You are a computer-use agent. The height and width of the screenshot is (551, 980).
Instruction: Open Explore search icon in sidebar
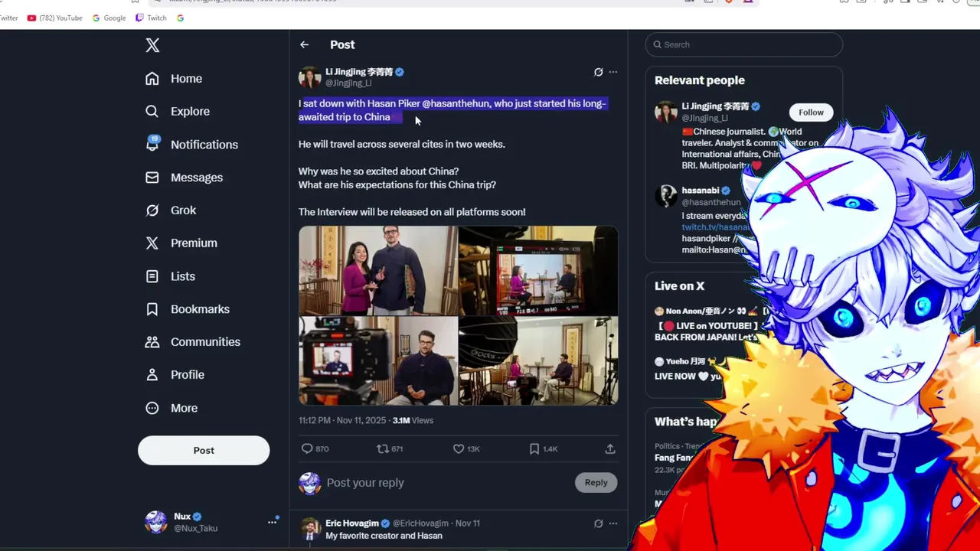click(152, 112)
